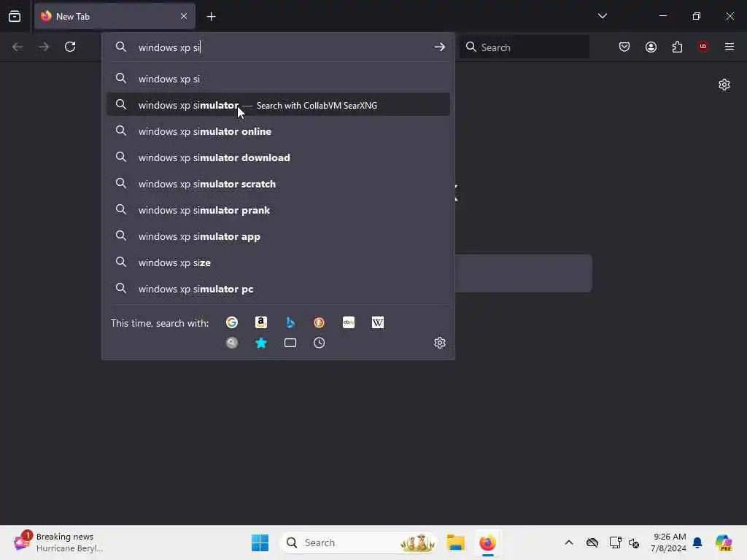Personalize New Tab via the page gear icon

coord(724,85)
